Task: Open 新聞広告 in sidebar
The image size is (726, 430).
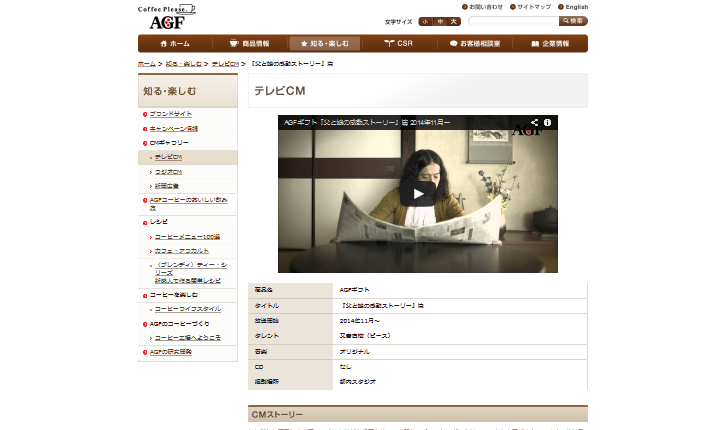Action: (167, 186)
